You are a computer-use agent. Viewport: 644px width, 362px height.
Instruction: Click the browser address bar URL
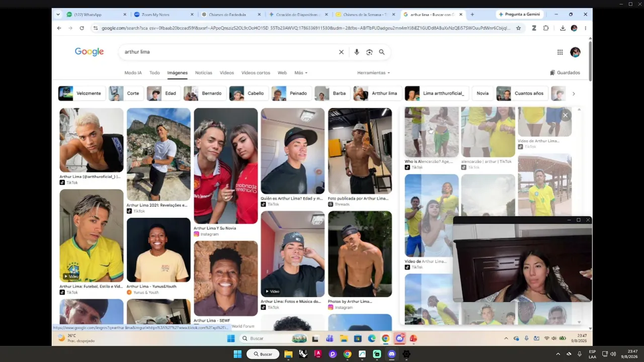pyautogui.click(x=305, y=28)
